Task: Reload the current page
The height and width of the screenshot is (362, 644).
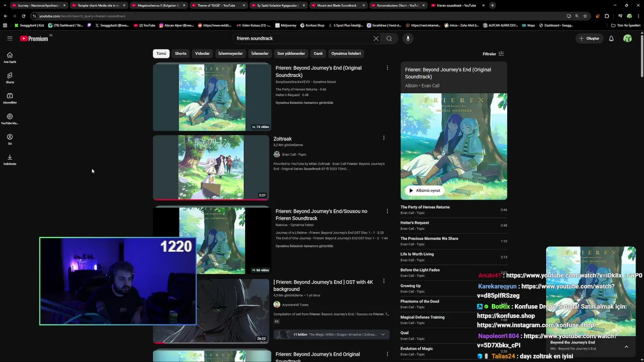Action: pos(23,16)
